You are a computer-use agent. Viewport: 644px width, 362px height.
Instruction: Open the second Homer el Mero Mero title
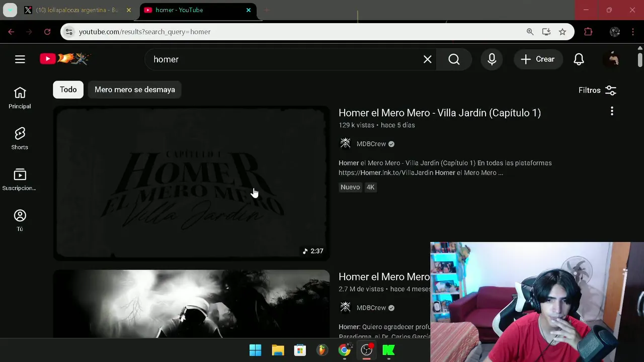(384, 277)
